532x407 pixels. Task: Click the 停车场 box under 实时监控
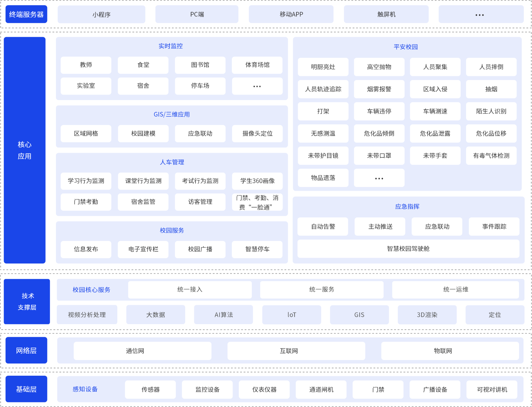tap(200, 86)
